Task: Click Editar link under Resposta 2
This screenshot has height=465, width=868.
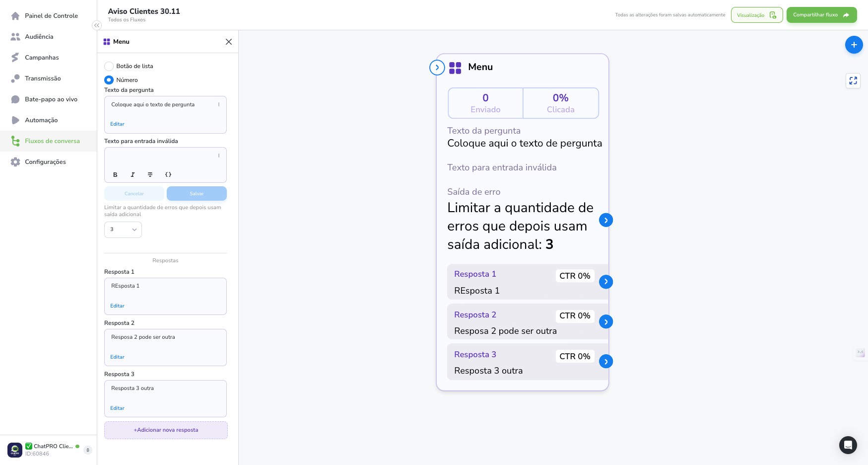Action: click(x=117, y=357)
